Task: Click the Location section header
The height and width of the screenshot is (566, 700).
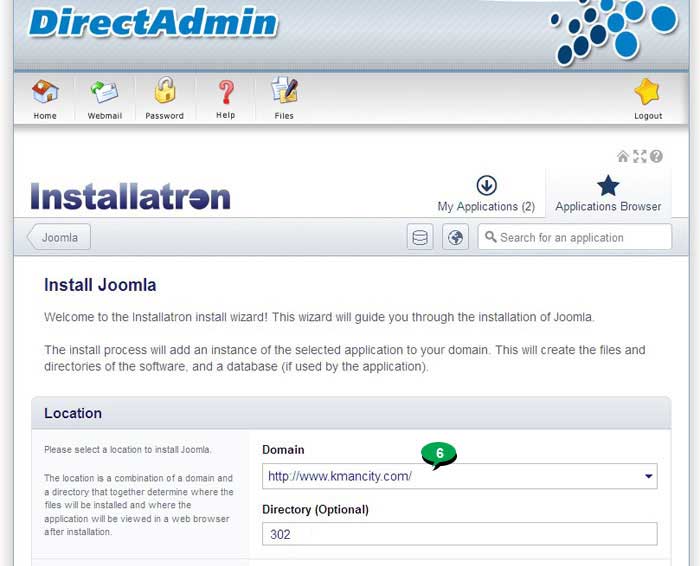Action: pos(351,413)
